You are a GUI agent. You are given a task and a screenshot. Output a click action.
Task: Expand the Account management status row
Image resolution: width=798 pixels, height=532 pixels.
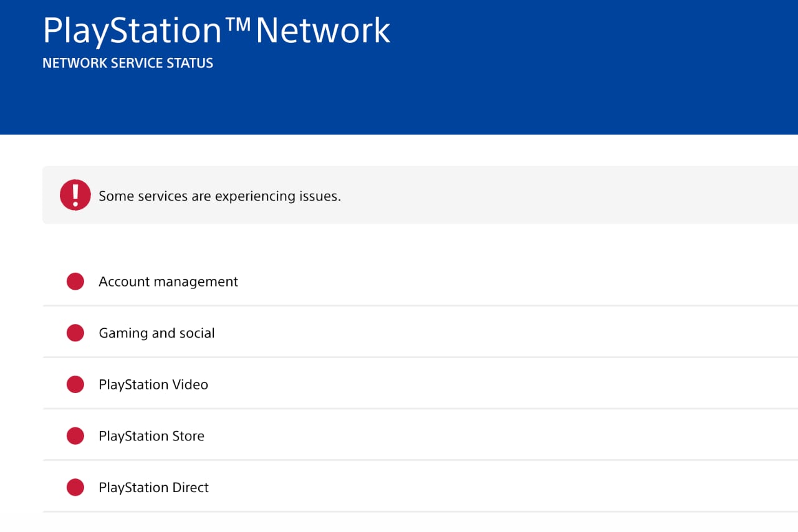420,282
